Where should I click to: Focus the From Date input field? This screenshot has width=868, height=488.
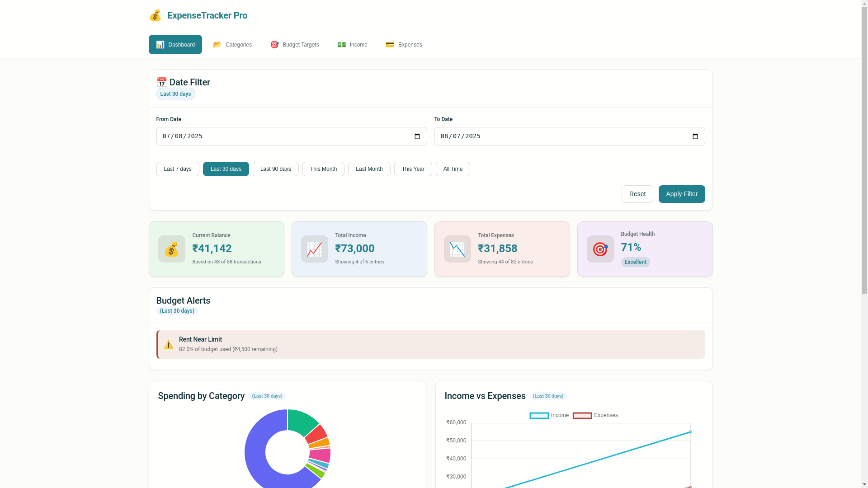(292, 136)
